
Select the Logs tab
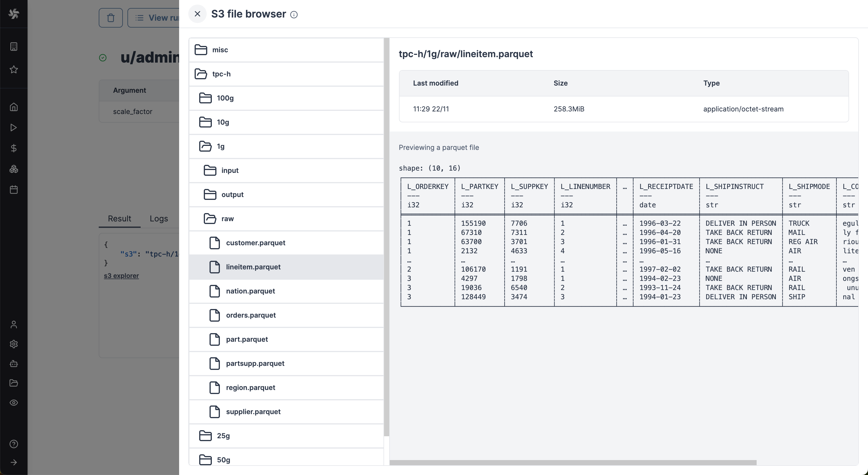tap(158, 219)
